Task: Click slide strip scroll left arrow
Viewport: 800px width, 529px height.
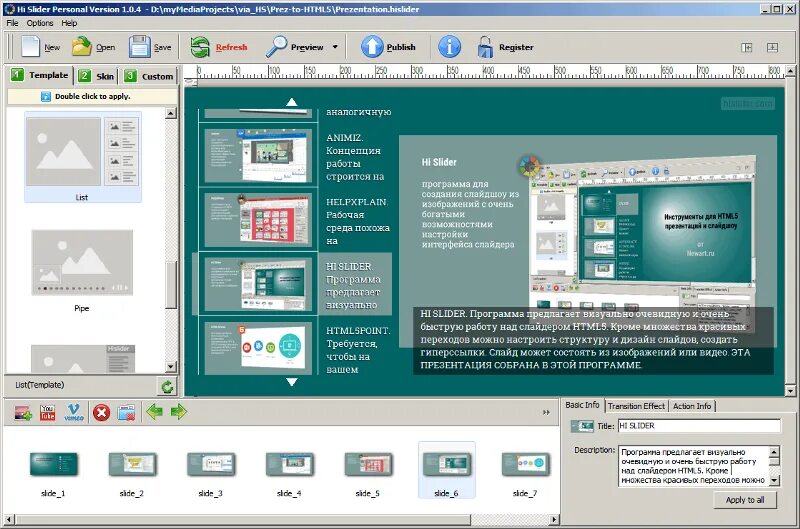Action: (x=8, y=520)
